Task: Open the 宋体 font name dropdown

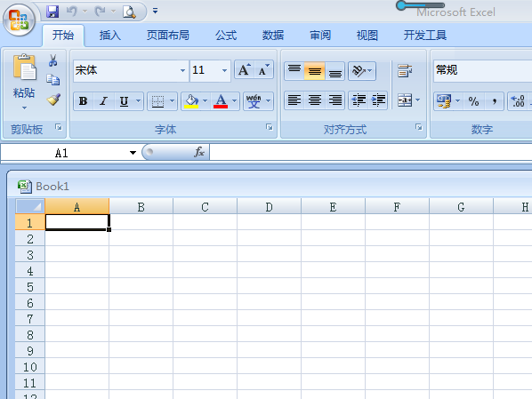Action: click(x=182, y=70)
